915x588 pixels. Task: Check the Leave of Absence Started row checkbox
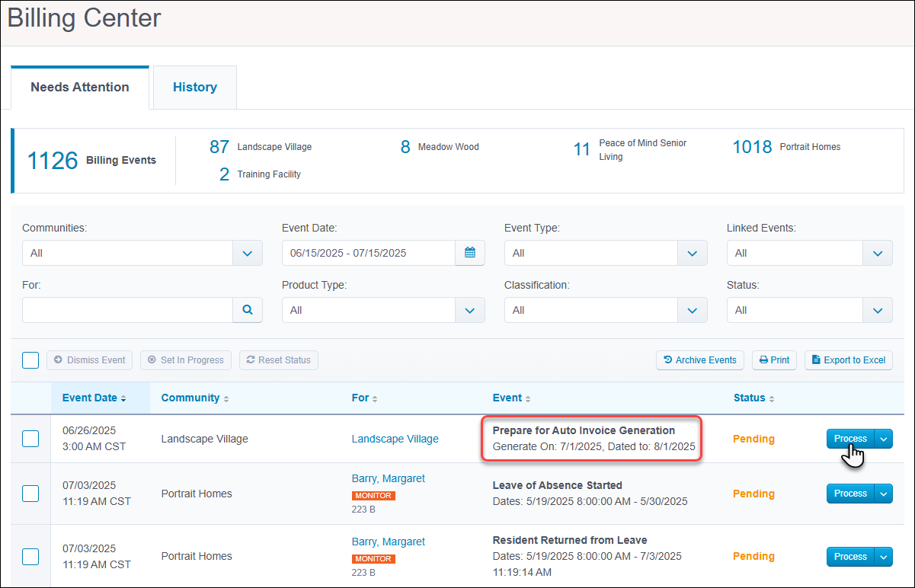point(30,494)
